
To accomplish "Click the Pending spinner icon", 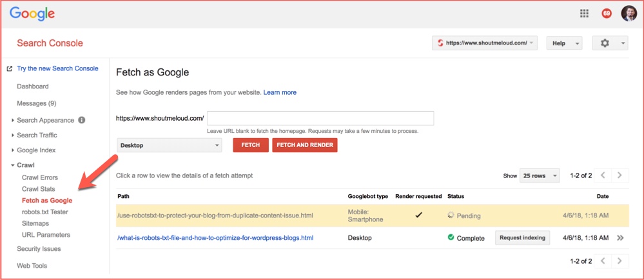I will coord(451,215).
